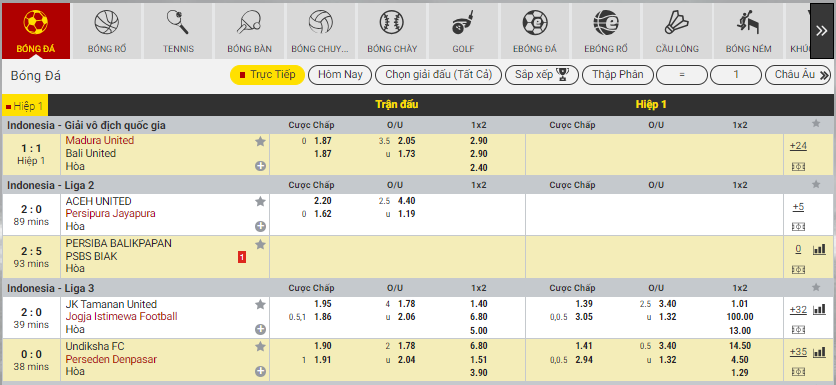Screen dimensions: 836x385
Task: Show more sports with double arrow
Action: click(822, 31)
